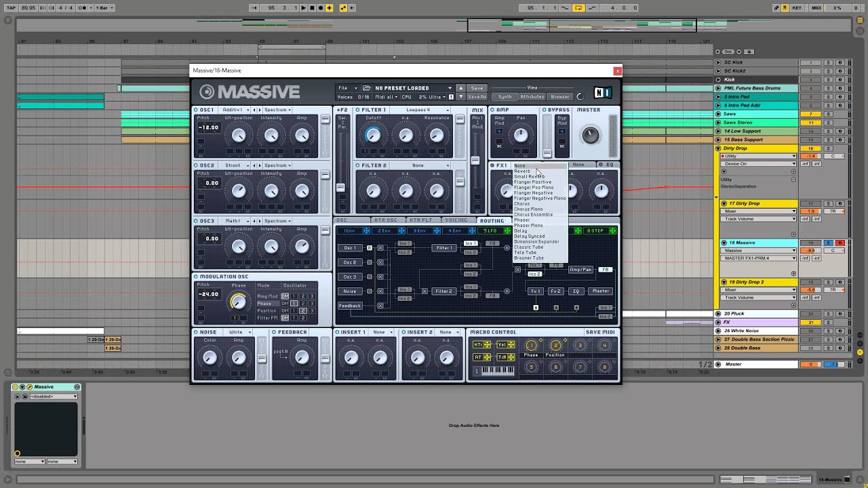Toggle OSC1 on/off indicator
This screenshot has height=488, width=868.
click(196, 110)
